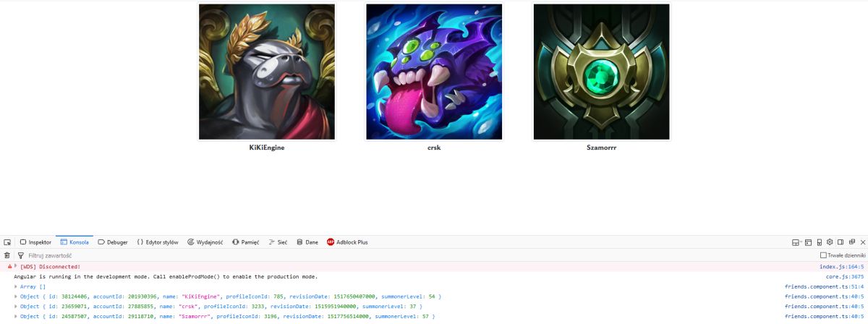Expand the Array [] log entry
The image size is (868, 324).
[16, 286]
